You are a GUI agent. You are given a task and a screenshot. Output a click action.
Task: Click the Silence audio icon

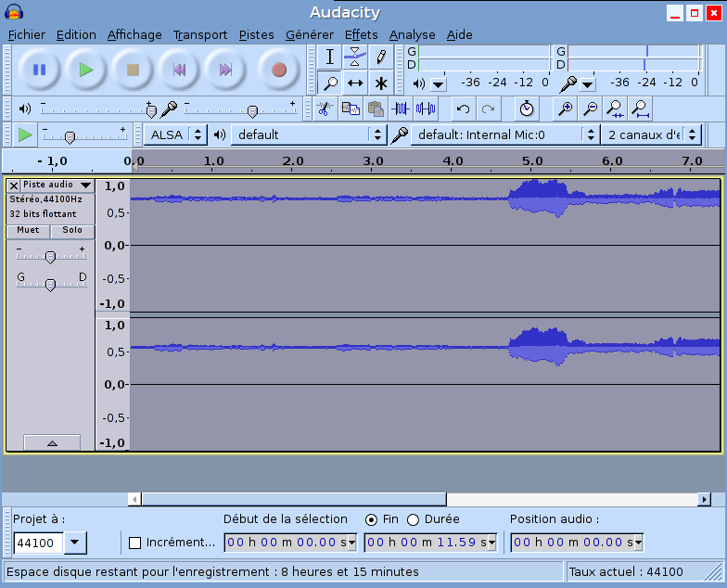(426, 109)
